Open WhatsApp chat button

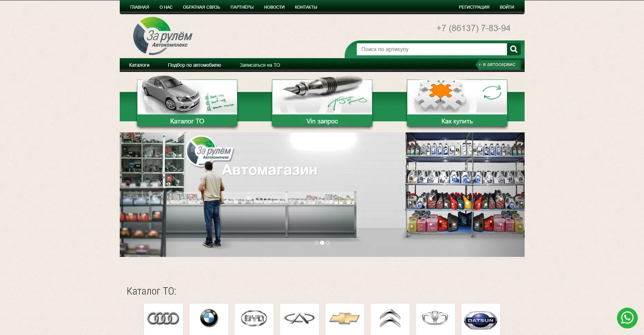(627, 318)
